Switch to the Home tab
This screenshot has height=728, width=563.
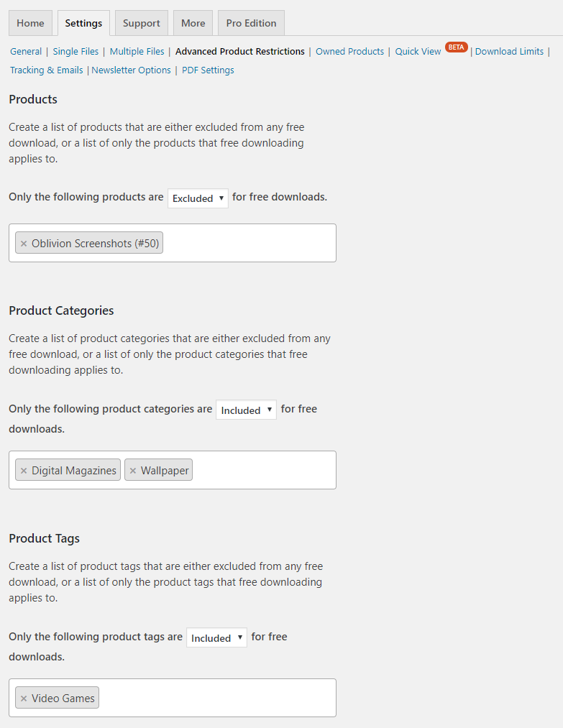click(30, 23)
